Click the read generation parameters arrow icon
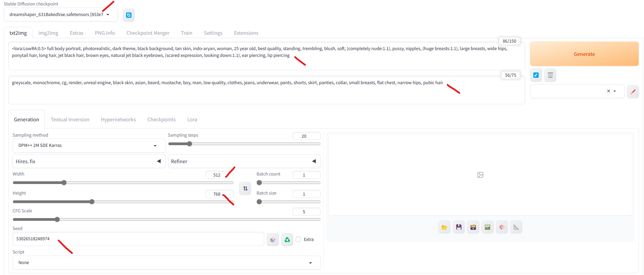The height and width of the screenshot is (275, 644). tap(536, 75)
